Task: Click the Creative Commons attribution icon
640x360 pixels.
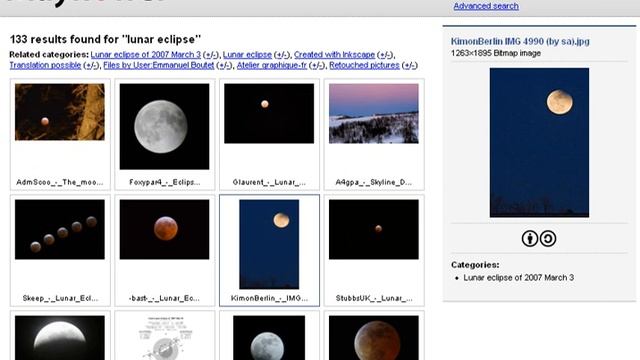Action: pyautogui.click(x=530, y=238)
